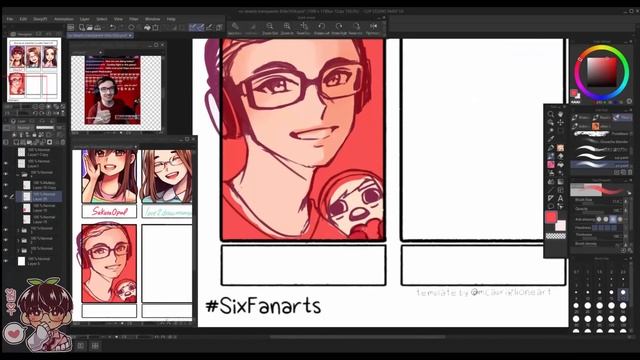Select the Balloon tool icon

551,207
